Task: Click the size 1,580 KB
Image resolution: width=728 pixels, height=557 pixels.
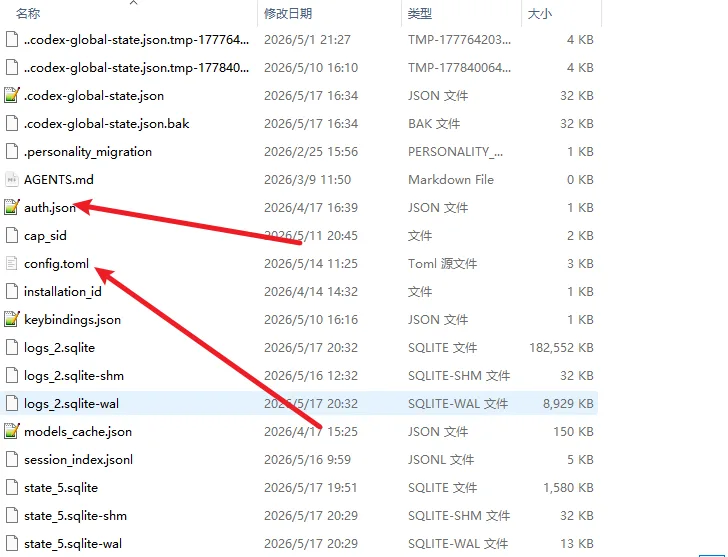Action: (568, 487)
